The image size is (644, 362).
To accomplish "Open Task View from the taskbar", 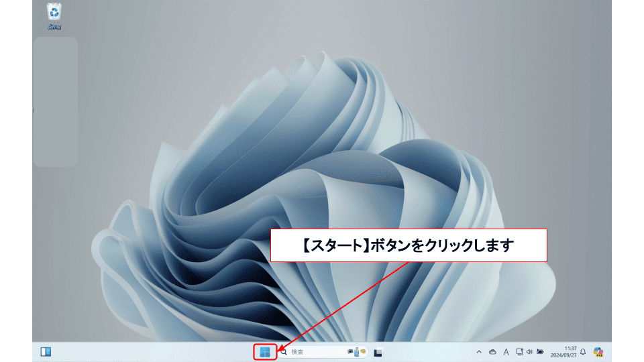I will click(378, 352).
